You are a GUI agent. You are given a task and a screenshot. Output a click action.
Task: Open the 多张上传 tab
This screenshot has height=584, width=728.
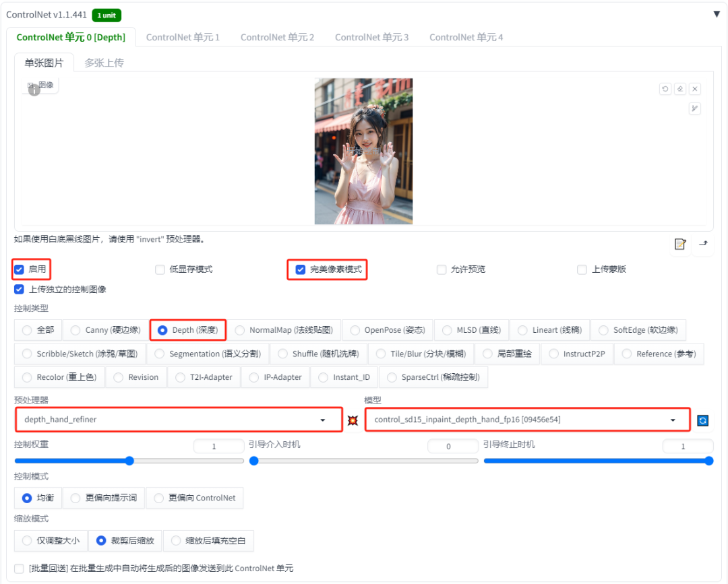point(104,63)
